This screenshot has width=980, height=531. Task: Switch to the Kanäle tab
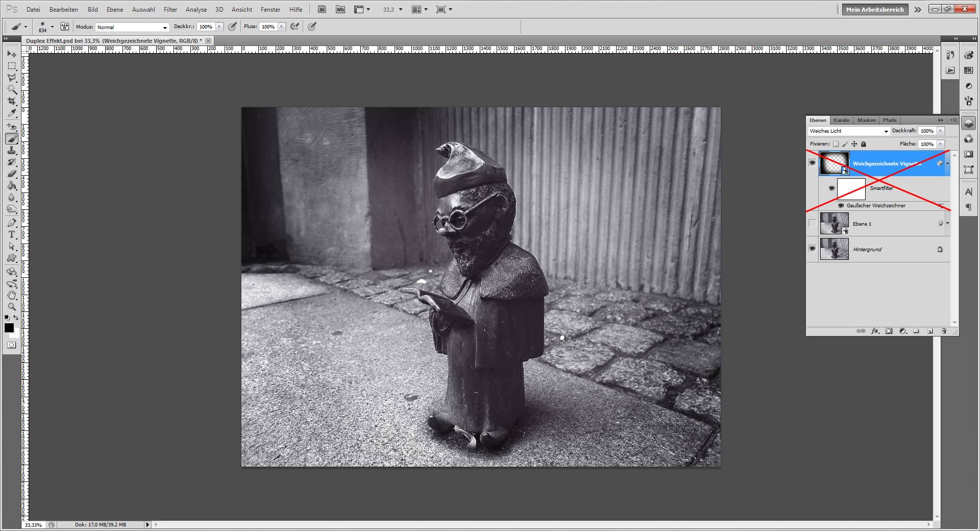coord(841,120)
